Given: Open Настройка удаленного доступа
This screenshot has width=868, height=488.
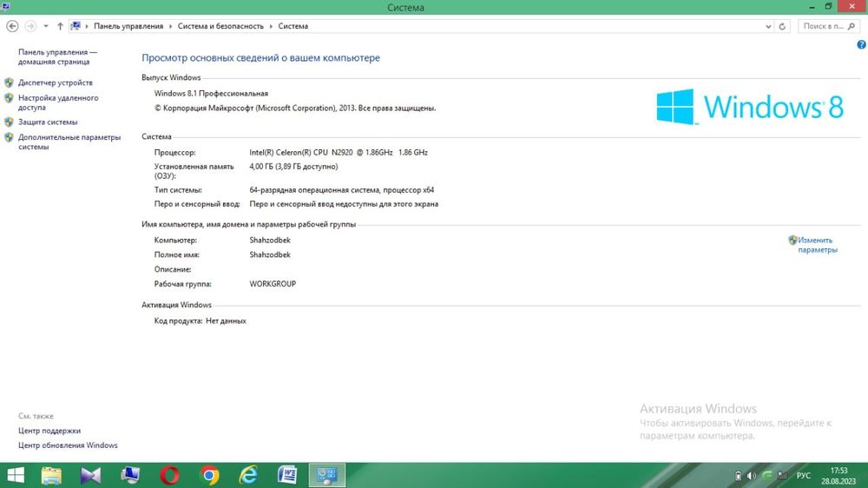Looking at the screenshot, I should pyautogui.click(x=58, y=102).
